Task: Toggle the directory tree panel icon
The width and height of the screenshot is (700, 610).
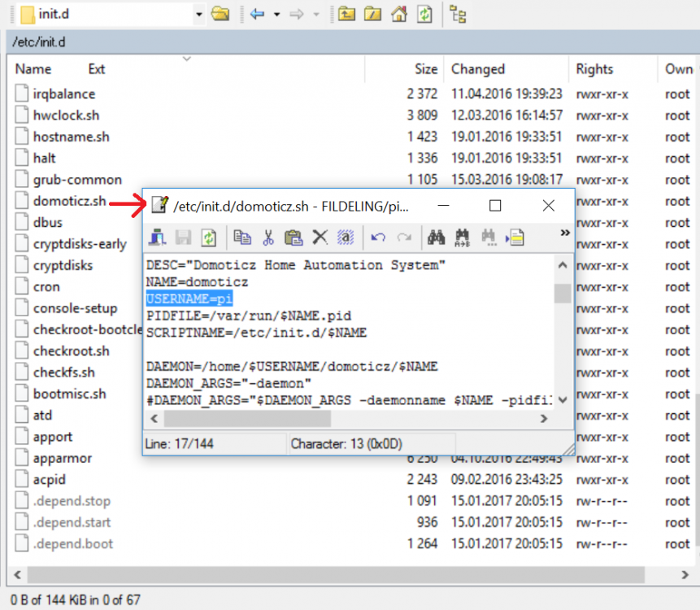Action: coord(459,14)
